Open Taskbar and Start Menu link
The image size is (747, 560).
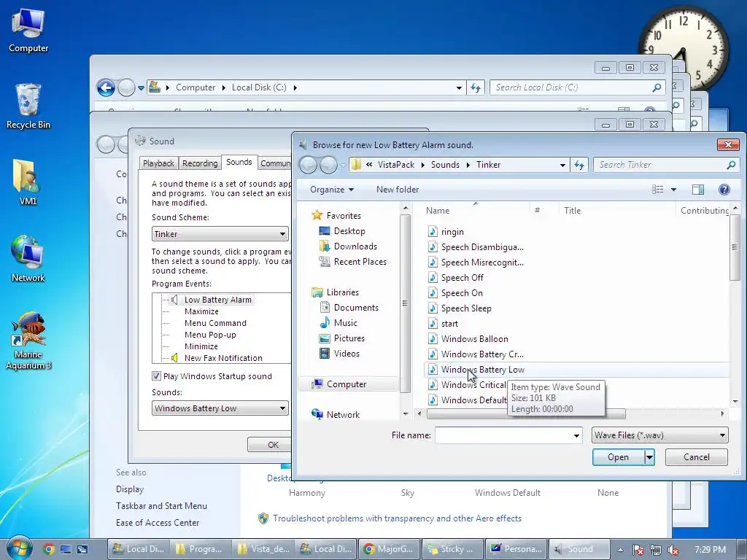point(161,506)
